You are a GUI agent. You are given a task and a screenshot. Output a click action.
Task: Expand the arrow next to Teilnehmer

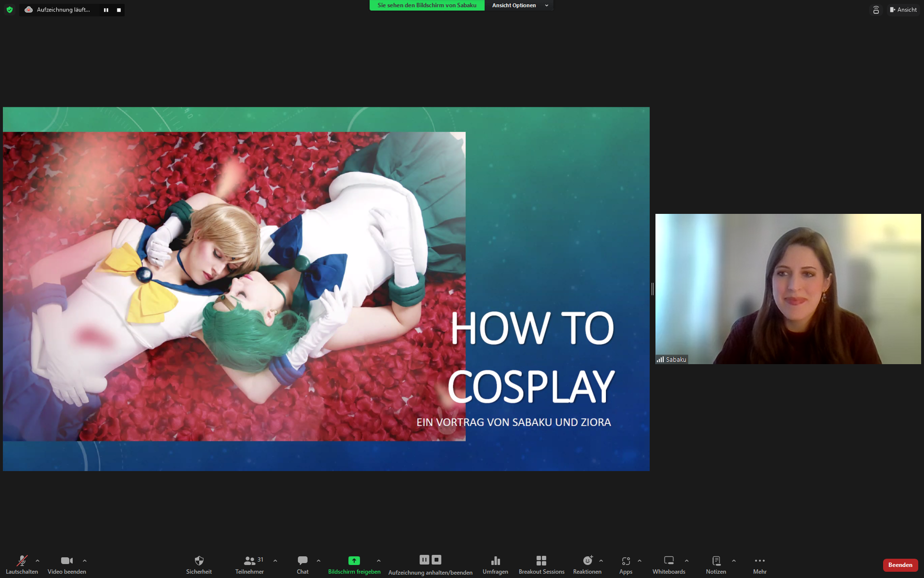coord(275,561)
